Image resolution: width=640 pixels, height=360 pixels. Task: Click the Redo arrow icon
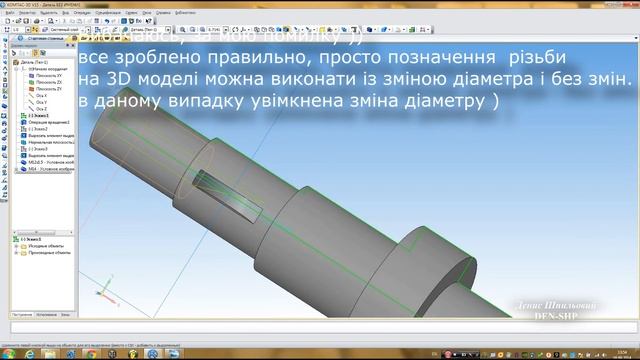click(x=114, y=21)
